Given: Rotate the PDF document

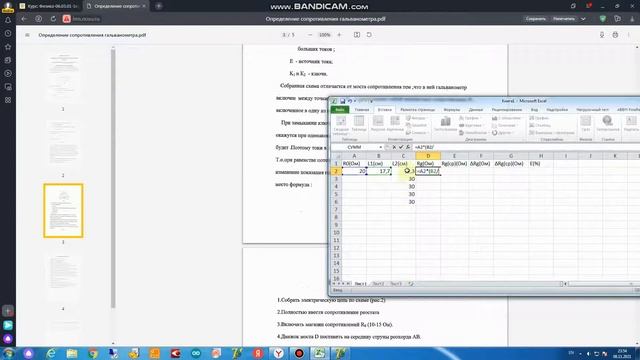Looking at the screenshot, I should point(369,35).
